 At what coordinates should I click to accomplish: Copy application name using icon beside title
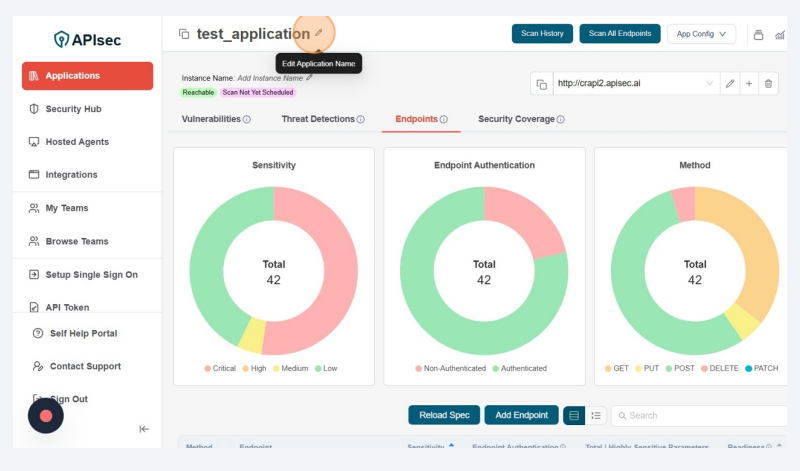(x=183, y=34)
